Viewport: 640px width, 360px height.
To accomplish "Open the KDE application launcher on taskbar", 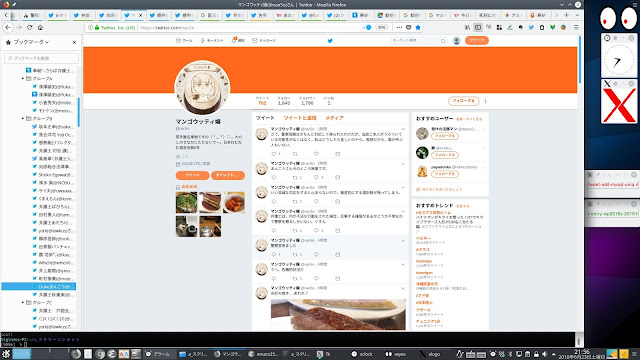I will click(x=6, y=354).
